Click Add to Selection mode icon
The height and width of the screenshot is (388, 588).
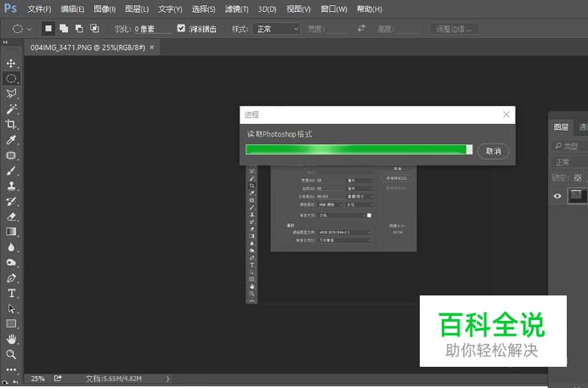tap(64, 29)
